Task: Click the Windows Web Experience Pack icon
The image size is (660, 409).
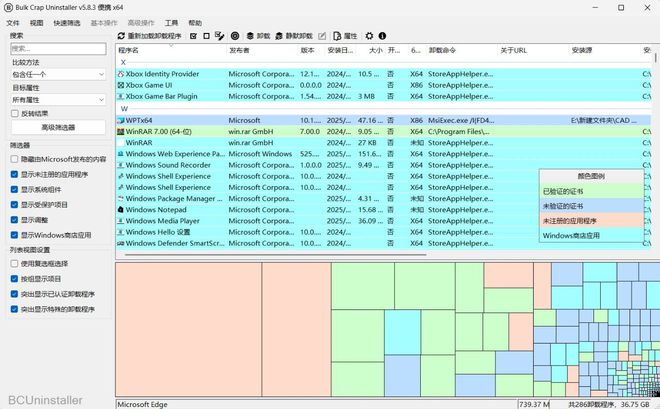Action: [121, 154]
